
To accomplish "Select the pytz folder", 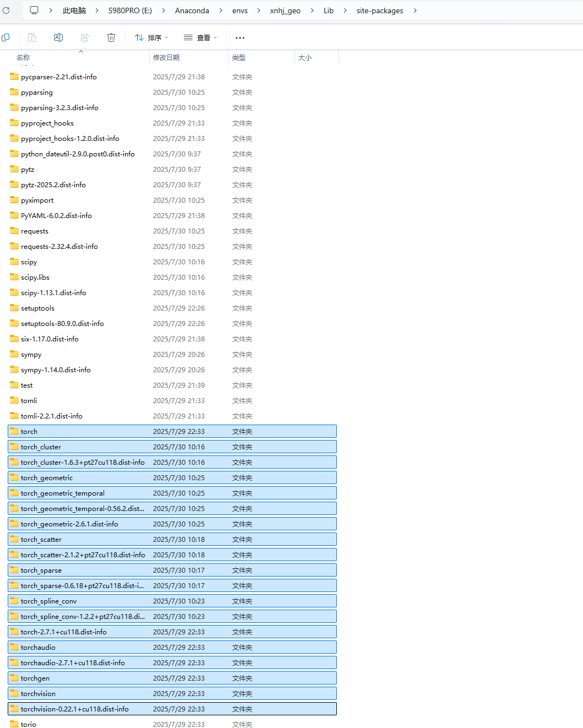I will (172, 170).
